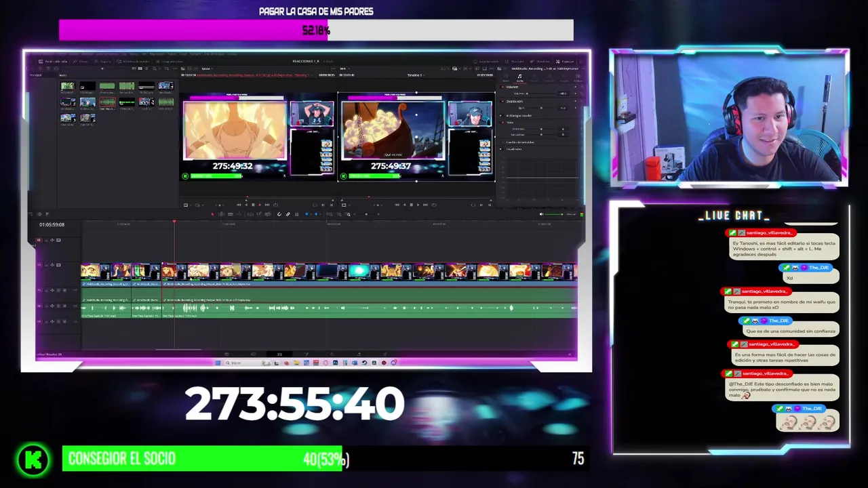Toggle the position lock padlock icon

[x=296, y=214]
